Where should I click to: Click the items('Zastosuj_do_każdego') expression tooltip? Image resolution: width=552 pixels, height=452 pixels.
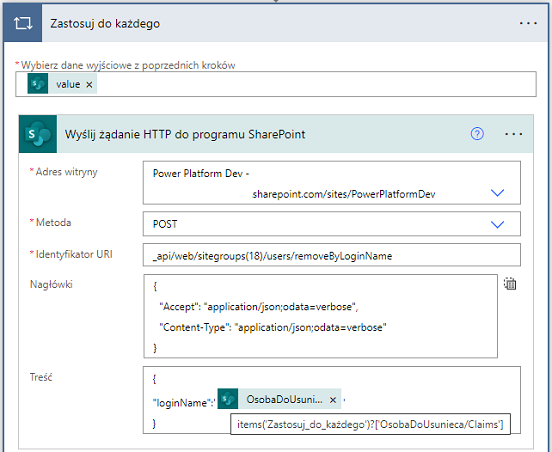pyautogui.click(x=370, y=424)
